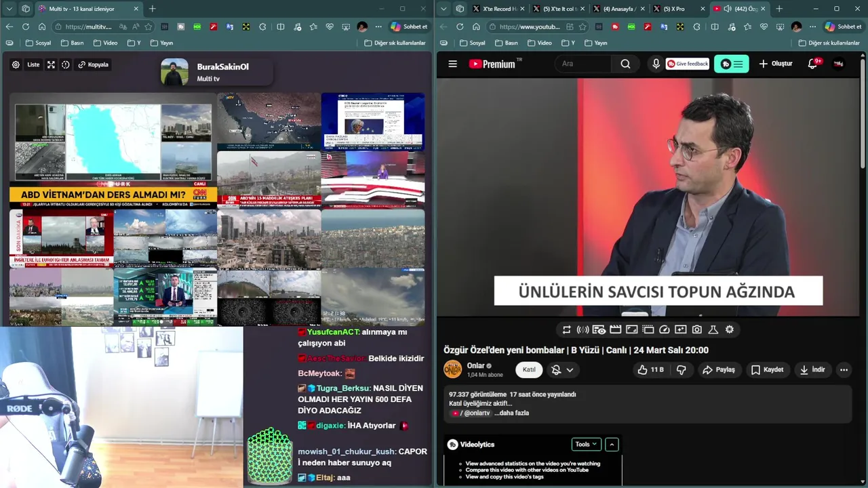The width and height of the screenshot is (868, 488).
Task: Toggle the teal TubeBuddy menu button
Action: coord(731,64)
